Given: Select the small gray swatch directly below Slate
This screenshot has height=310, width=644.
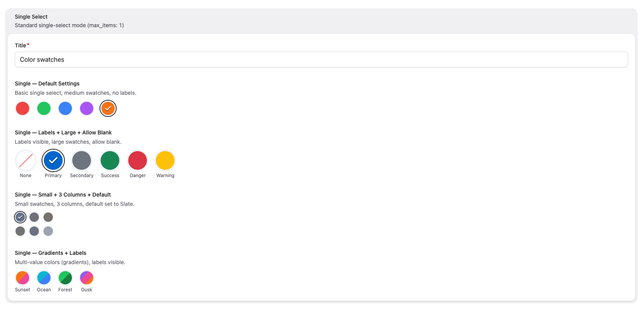Looking at the screenshot, I should click(x=20, y=231).
